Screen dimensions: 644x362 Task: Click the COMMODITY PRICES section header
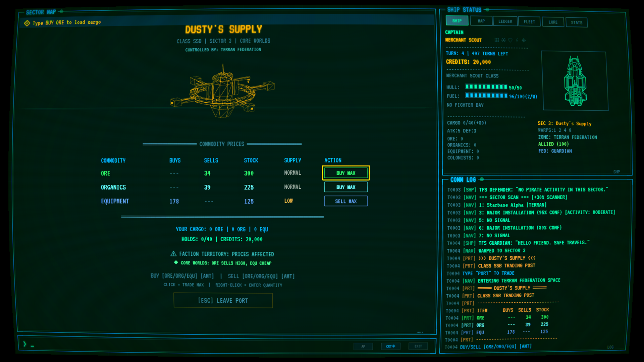pyautogui.click(x=222, y=144)
